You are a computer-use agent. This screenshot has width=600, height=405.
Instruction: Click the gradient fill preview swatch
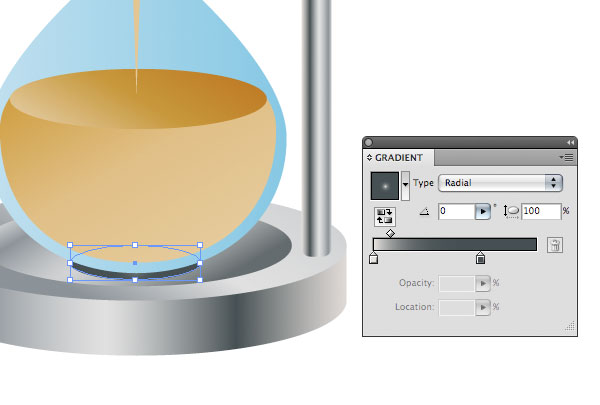coord(385,186)
